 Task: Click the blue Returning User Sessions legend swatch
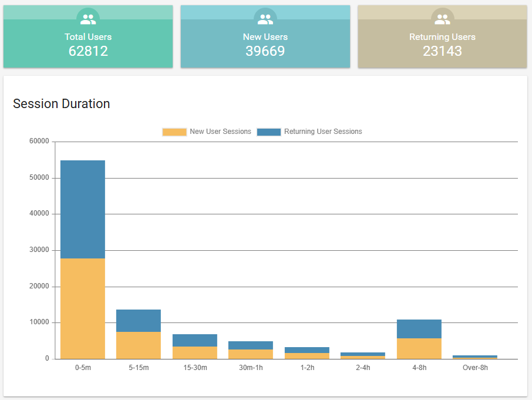(x=269, y=132)
